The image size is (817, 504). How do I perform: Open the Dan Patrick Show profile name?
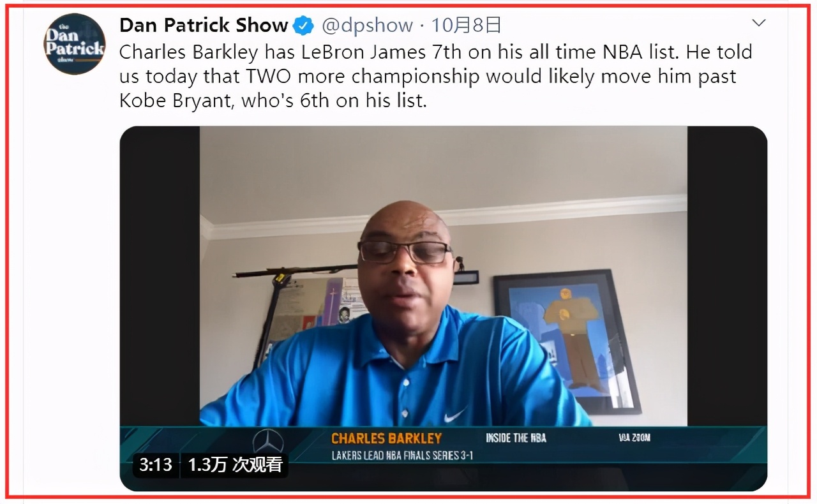click(204, 26)
